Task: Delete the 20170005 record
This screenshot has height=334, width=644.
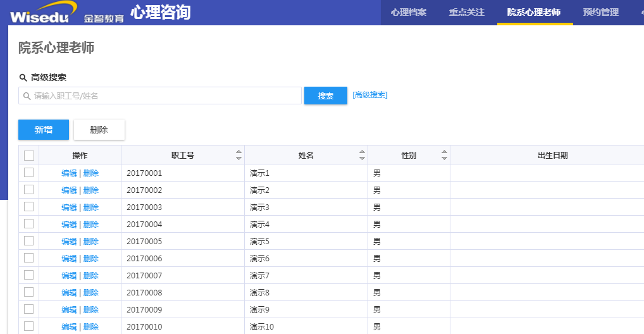Action: (x=91, y=242)
